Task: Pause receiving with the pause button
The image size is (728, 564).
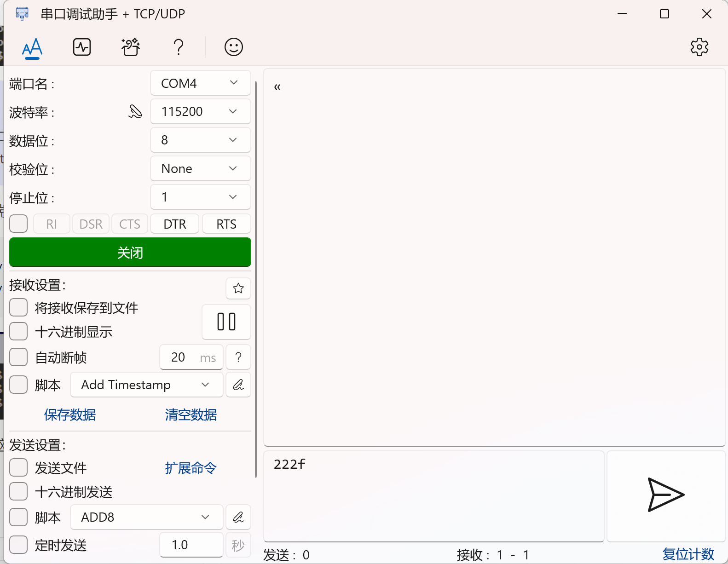Action: coord(226,322)
